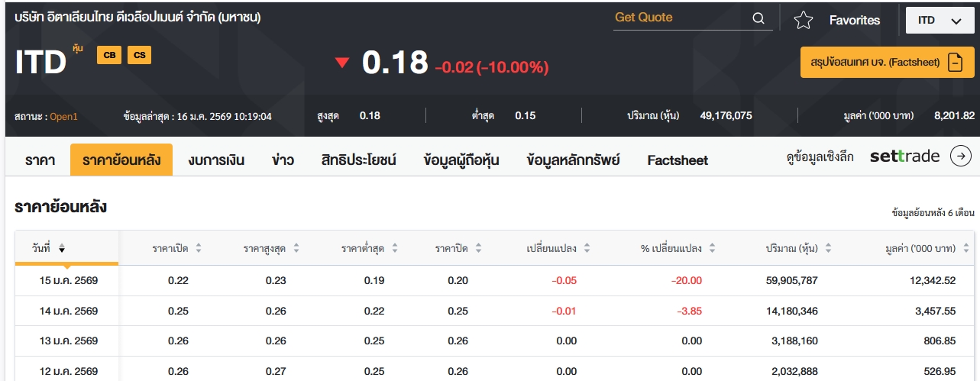Click the settrade arrow circle icon
Image resolution: width=980 pixels, height=381 pixels.
960,157
